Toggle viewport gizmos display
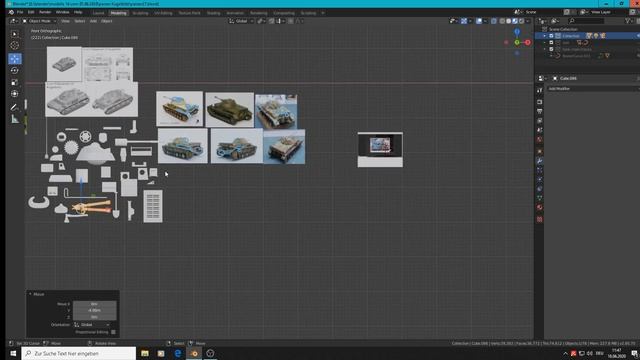 [464, 21]
